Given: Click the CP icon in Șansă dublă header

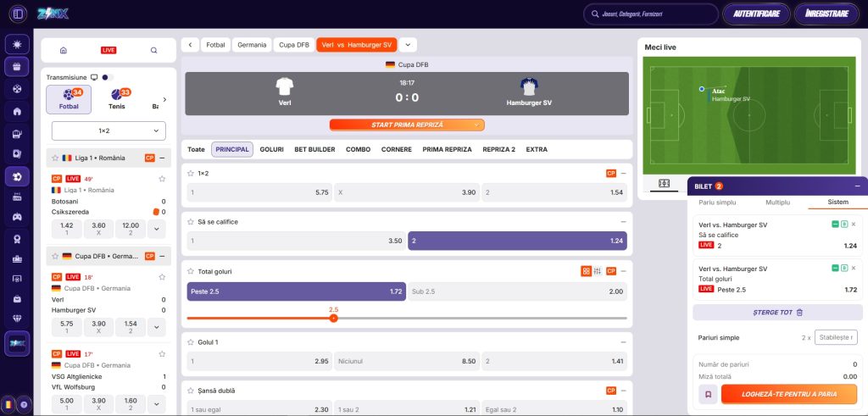Looking at the screenshot, I should pos(611,391).
